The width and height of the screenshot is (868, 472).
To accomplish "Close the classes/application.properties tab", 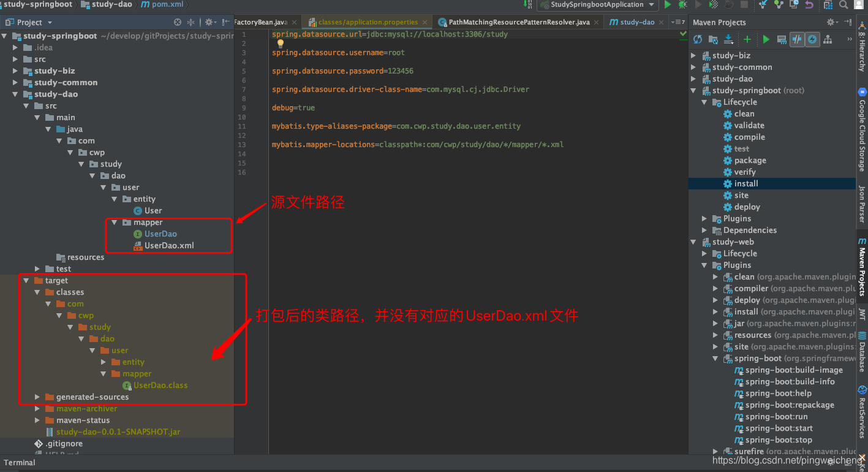I will click(426, 22).
